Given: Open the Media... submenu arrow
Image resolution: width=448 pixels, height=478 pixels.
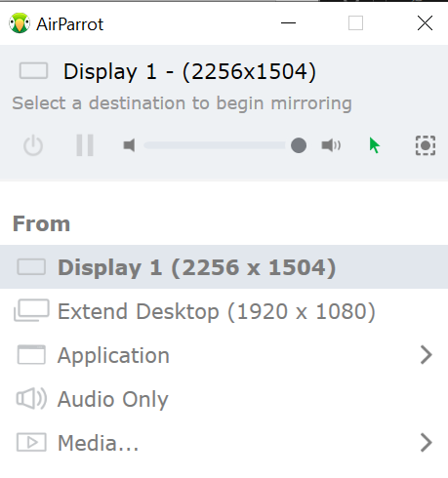Looking at the screenshot, I should (427, 443).
